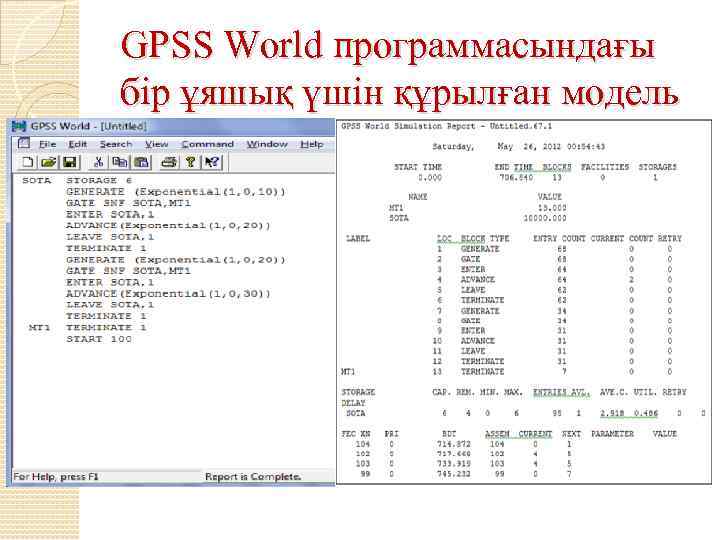Open the View menu
Screen dimensions: 720x540
click(x=157, y=144)
